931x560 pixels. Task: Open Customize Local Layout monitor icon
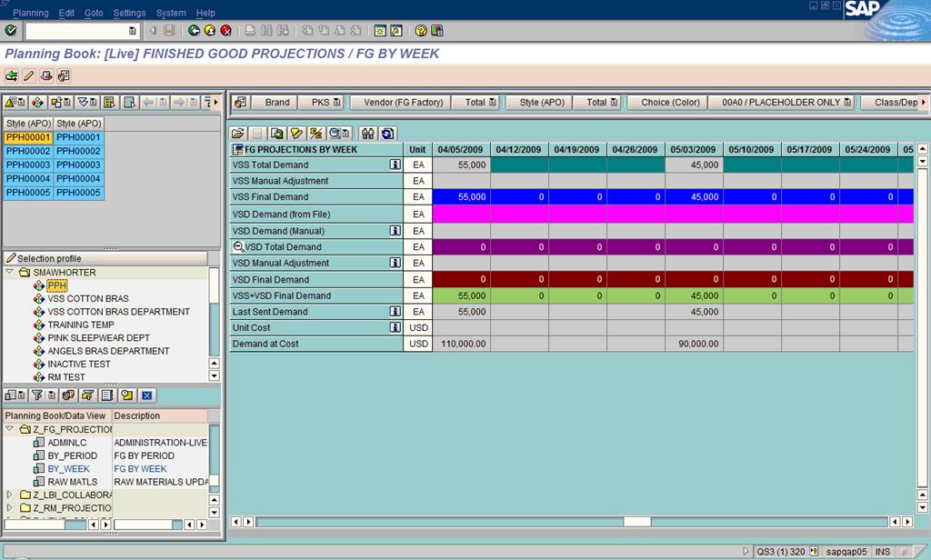click(437, 30)
